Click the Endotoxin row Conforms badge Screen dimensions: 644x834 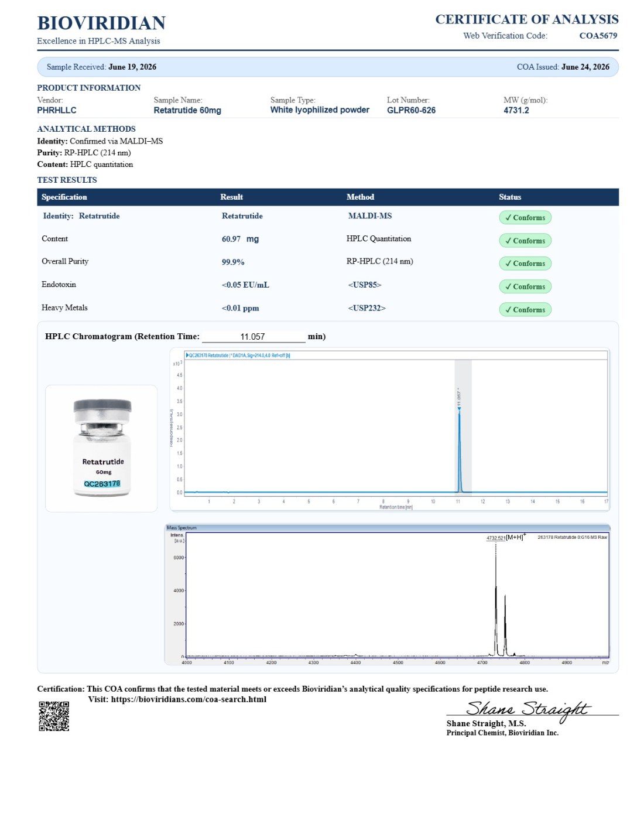525,286
